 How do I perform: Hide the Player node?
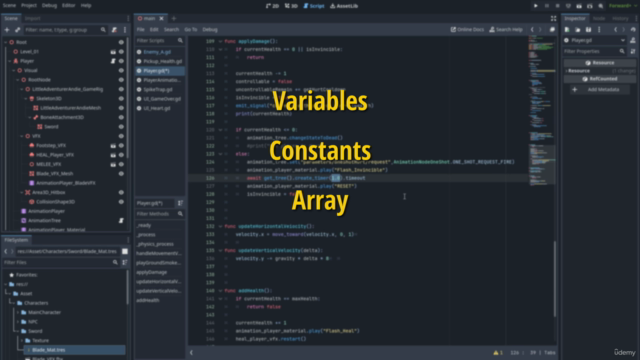(121, 61)
